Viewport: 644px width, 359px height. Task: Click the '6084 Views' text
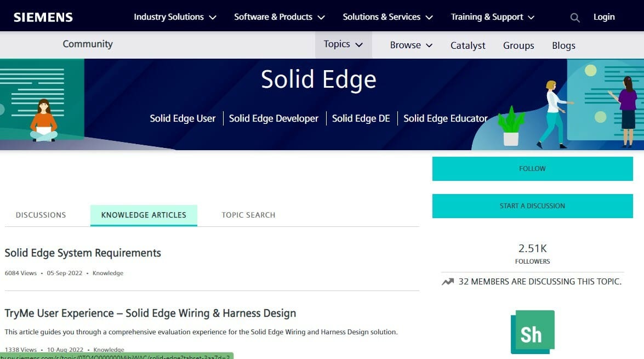coord(20,273)
